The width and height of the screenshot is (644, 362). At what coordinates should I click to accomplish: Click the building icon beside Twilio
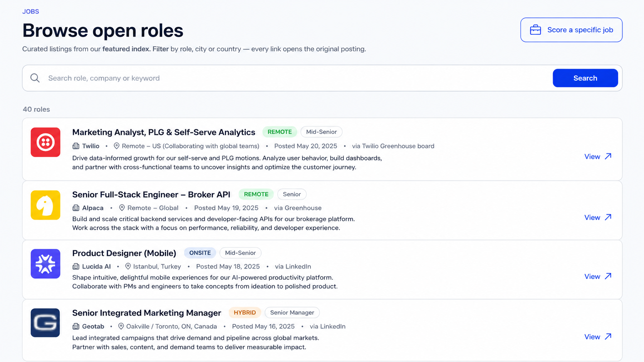[x=76, y=146]
